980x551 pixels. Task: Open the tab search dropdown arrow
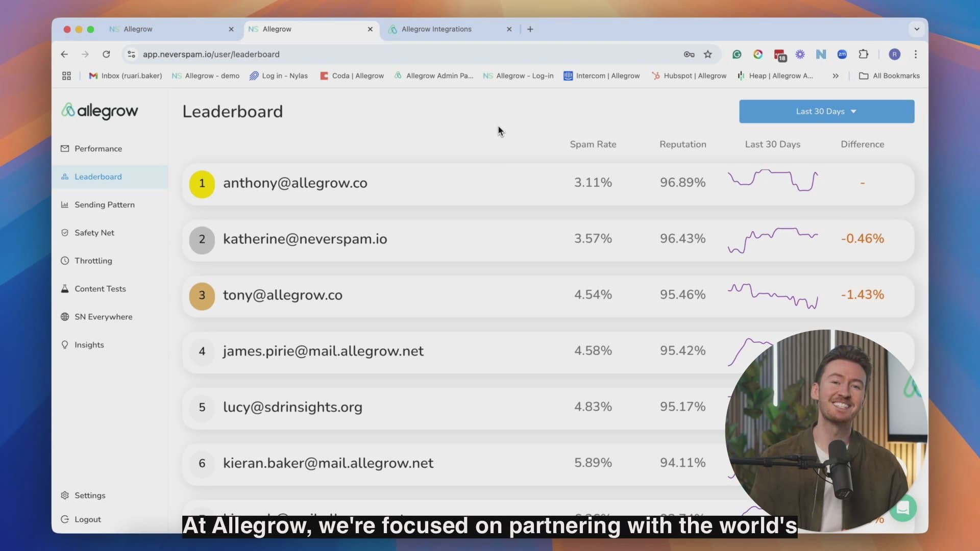917,29
